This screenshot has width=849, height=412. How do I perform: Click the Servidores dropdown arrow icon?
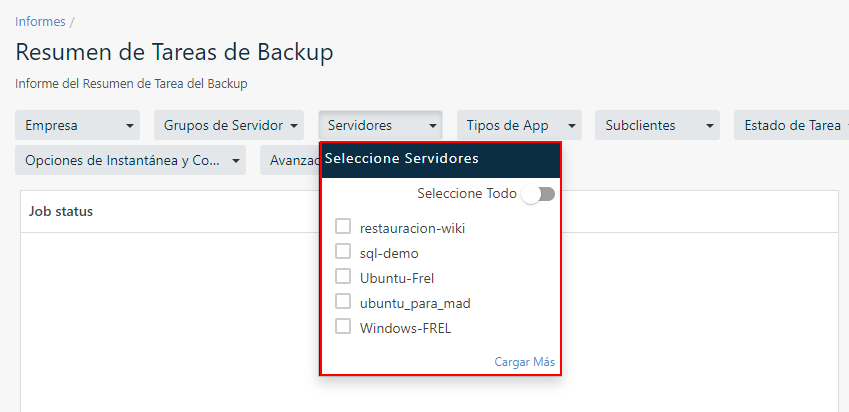[x=432, y=127]
